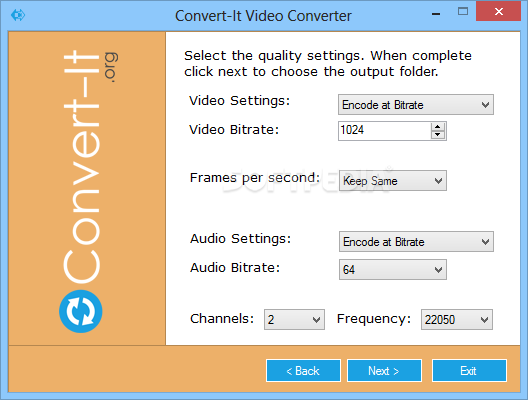The width and height of the screenshot is (528, 400).
Task: Minimize the Convert-It window
Action: 436,14
